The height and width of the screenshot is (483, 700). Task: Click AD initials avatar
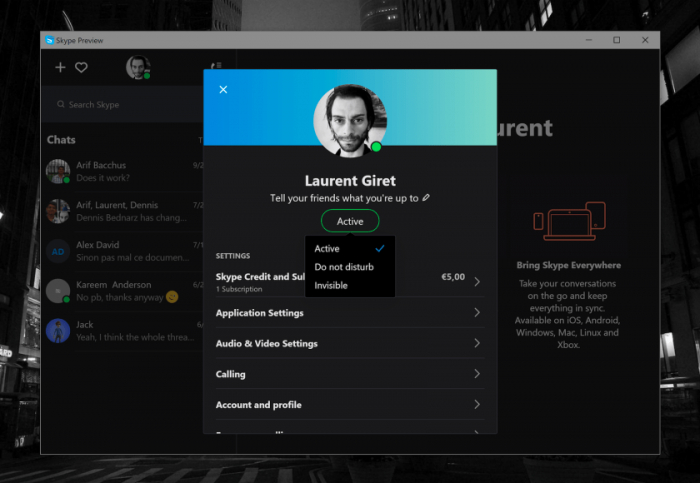click(58, 251)
